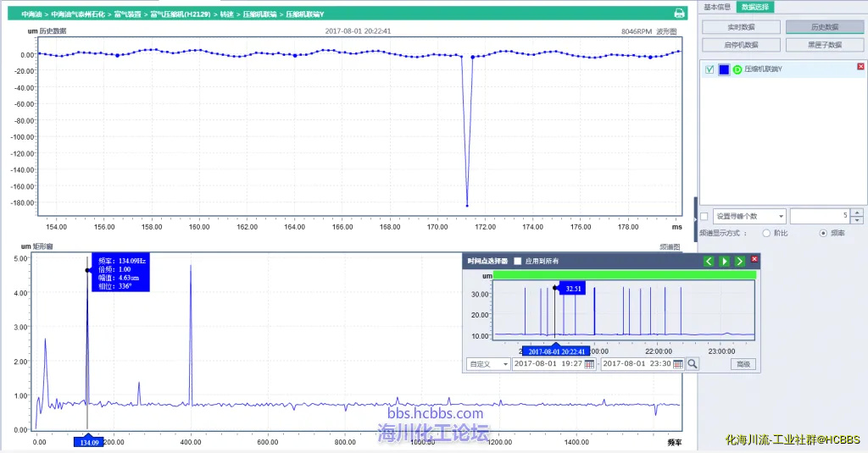Screen dimensions: 868x453
Task: Switch to the 基本信息 tab
Action: point(717,7)
